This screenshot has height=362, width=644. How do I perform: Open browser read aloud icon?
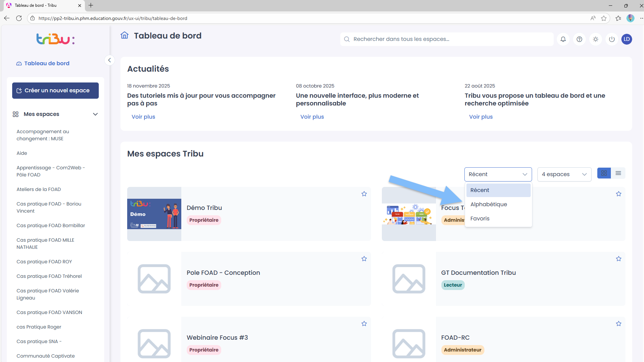tap(593, 18)
